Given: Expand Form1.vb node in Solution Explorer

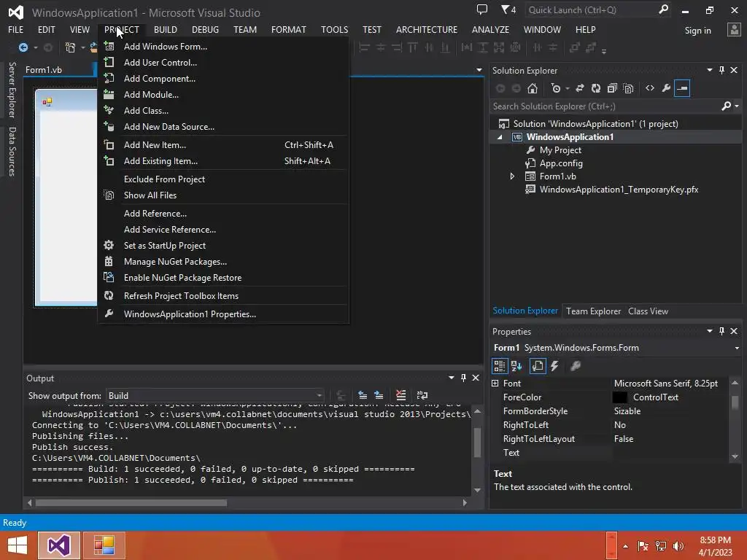Looking at the screenshot, I should (512, 176).
